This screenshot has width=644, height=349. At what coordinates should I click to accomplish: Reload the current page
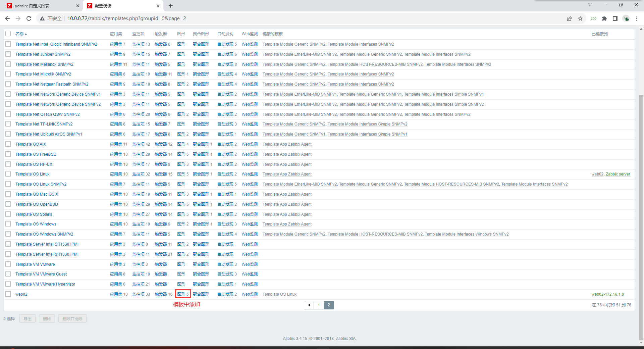coord(29,18)
